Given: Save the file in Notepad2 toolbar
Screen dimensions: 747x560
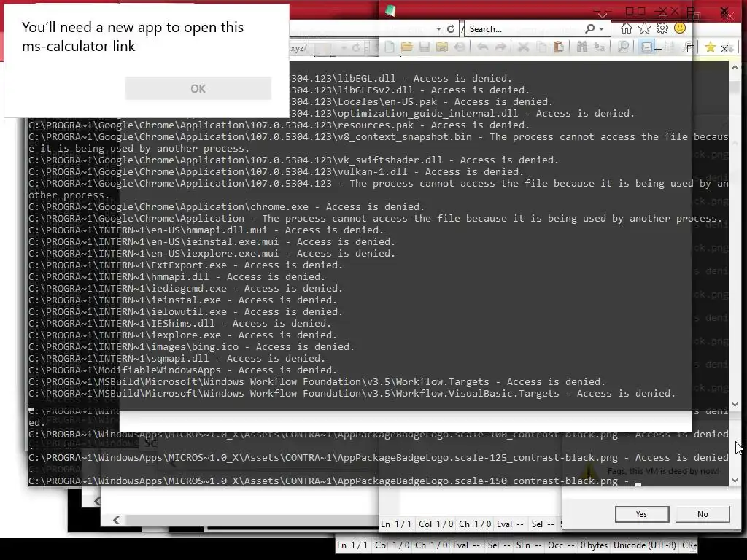Looking at the screenshot, I should (x=425, y=47).
